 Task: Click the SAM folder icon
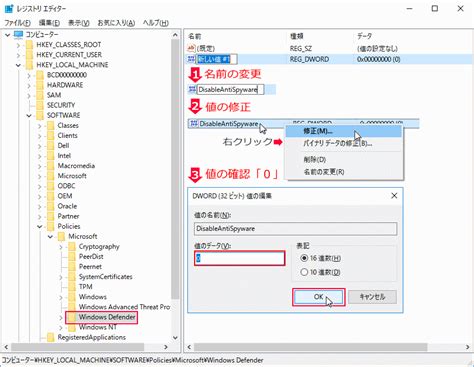pos(40,95)
